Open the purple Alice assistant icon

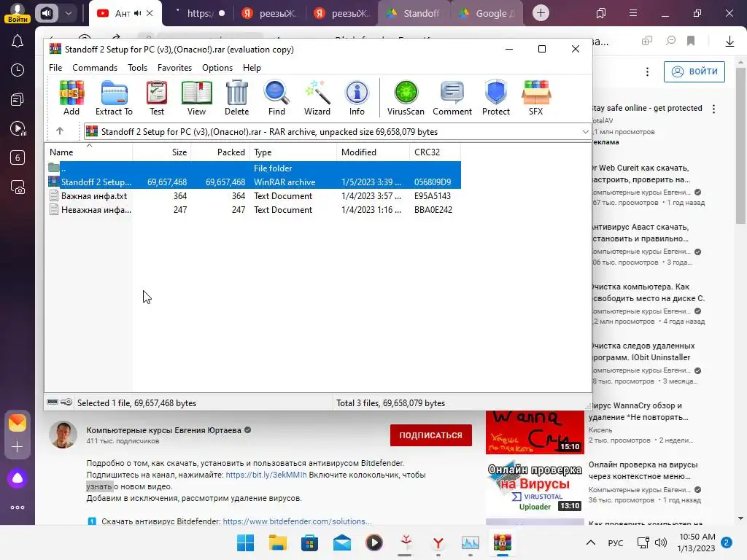pyautogui.click(x=18, y=478)
